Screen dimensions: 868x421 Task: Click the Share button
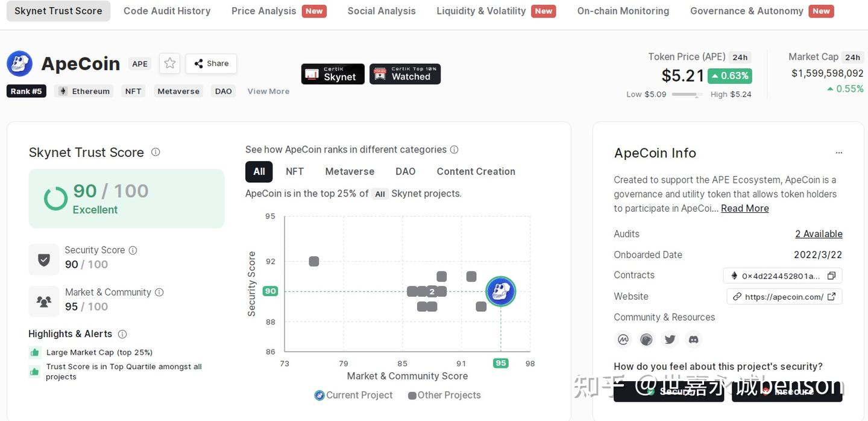pyautogui.click(x=211, y=63)
